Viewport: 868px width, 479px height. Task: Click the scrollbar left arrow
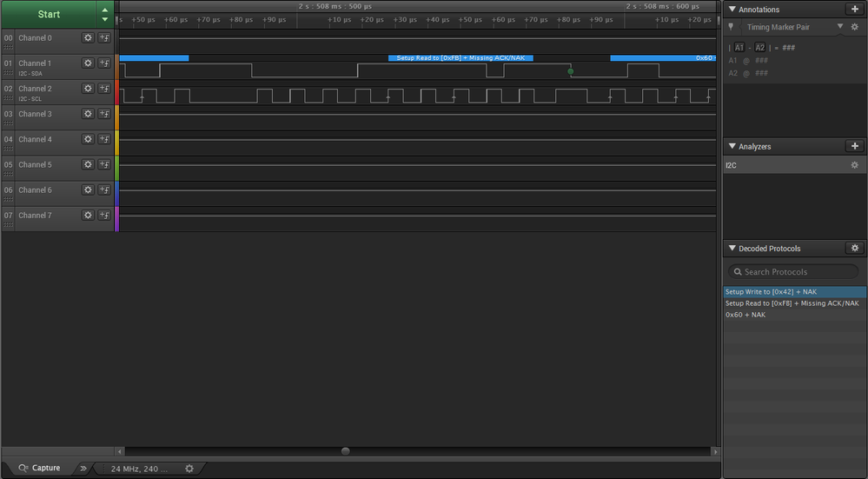point(119,451)
